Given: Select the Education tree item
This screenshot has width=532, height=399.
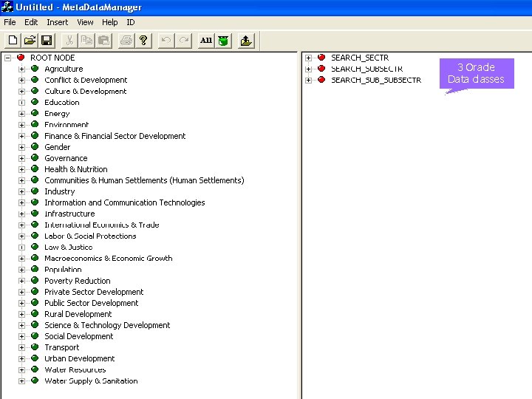Looking at the screenshot, I should coord(62,103).
